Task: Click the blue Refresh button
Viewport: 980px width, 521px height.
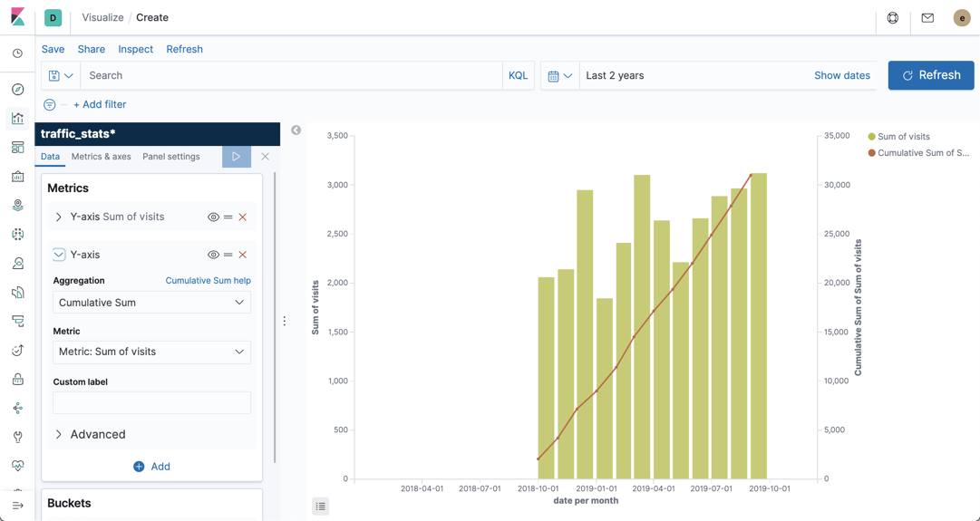Action: (x=931, y=75)
